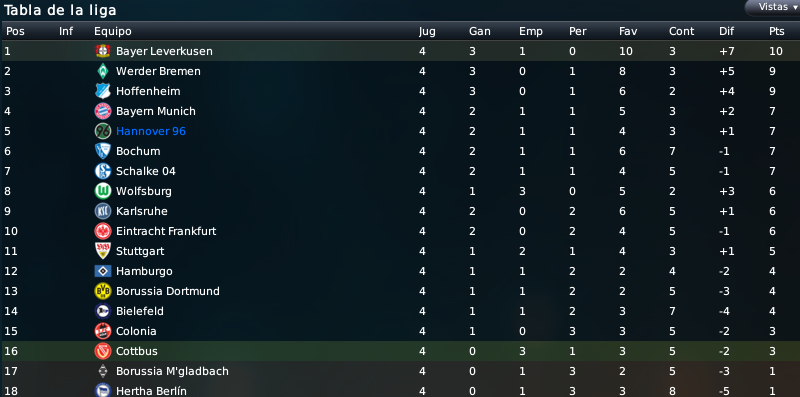Sort table by Dif column header
This screenshot has width=800, height=397.
[x=727, y=31]
